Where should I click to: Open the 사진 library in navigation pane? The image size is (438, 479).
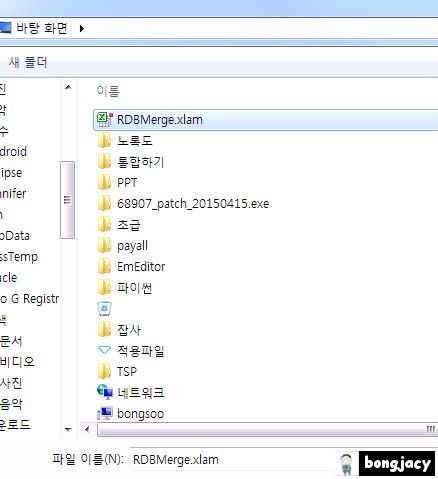coord(11,383)
